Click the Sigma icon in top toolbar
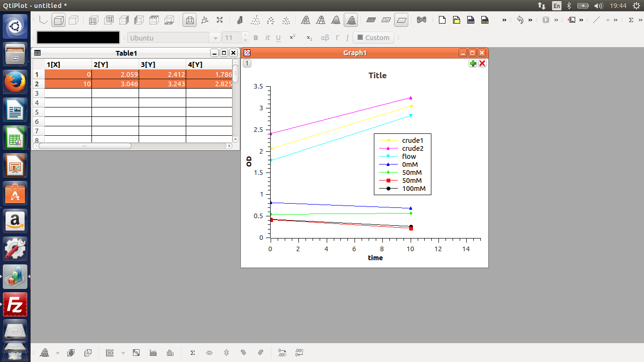Viewport: 644px width, 362px height. point(631,20)
